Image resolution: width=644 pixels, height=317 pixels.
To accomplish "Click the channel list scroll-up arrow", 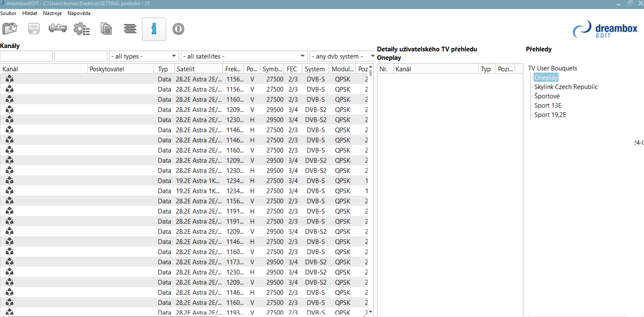I will tap(371, 67).
